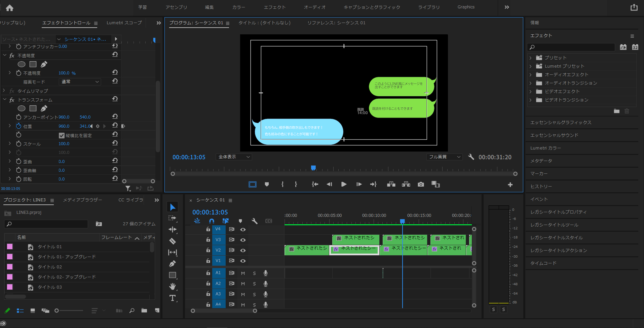Enable the 縦横比を固定 checkbox
The image size is (644, 328).
(x=62, y=135)
